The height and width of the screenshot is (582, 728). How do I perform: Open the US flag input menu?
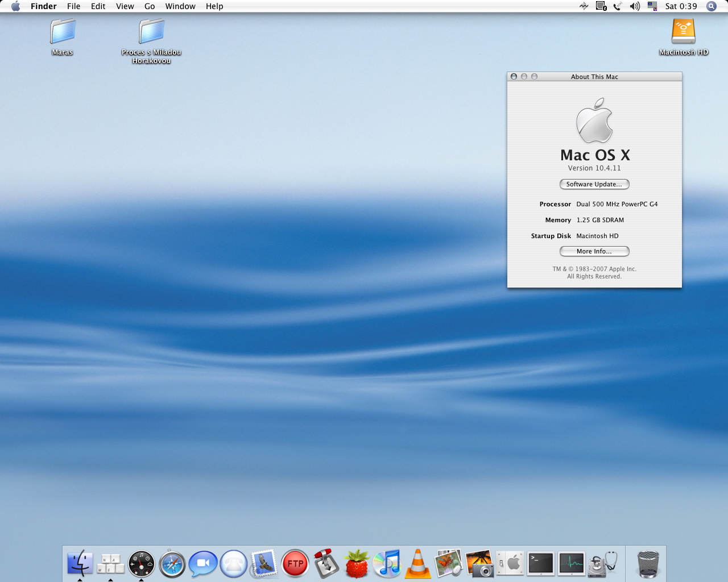click(x=652, y=6)
